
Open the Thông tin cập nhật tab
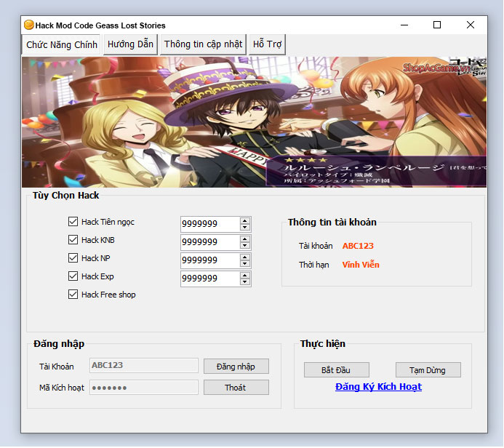(x=203, y=44)
